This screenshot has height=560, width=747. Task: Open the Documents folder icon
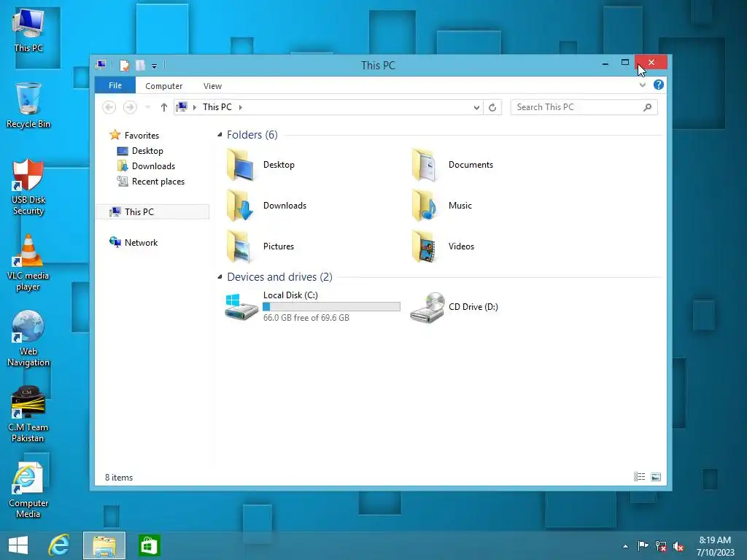click(x=425, y=165)
